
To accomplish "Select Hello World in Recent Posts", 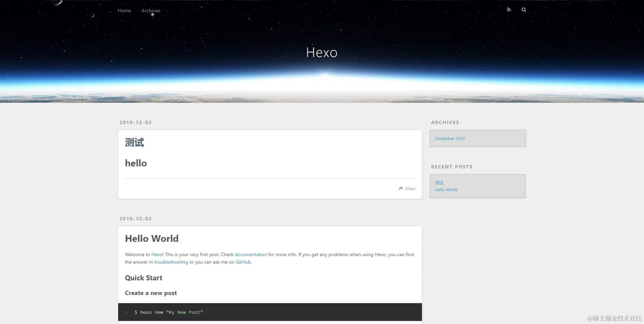I will 446,190.
